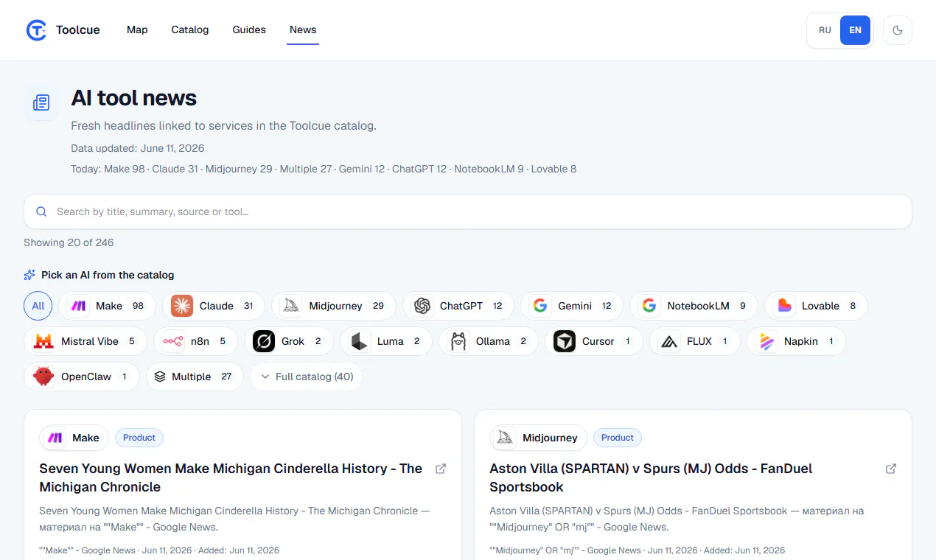This screenshot has width=936, height=560.
Task: Select the News nav tab
Action: coord(303,30)
